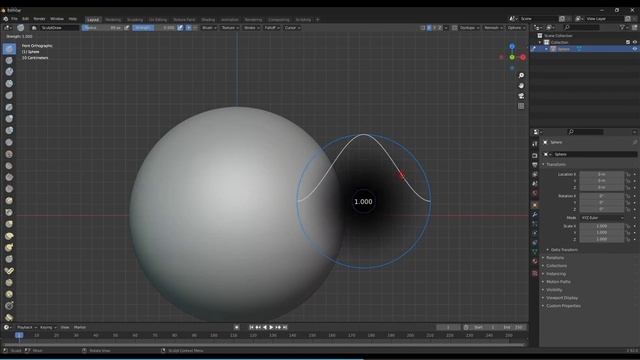Switch to the Shading workspace tab
The height and width of the screenshot is (360, 640).
208,20
